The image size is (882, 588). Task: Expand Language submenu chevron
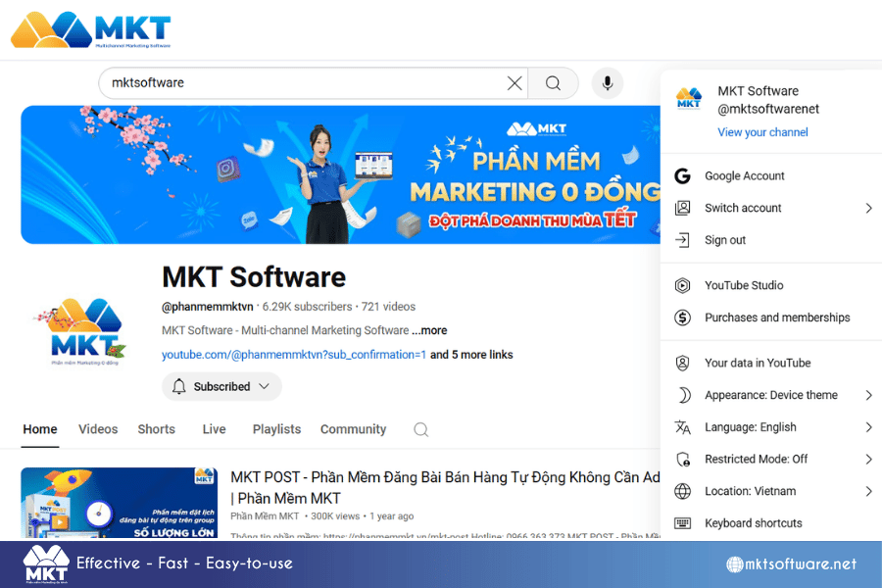pyautogui.click(x=868, y=427)
